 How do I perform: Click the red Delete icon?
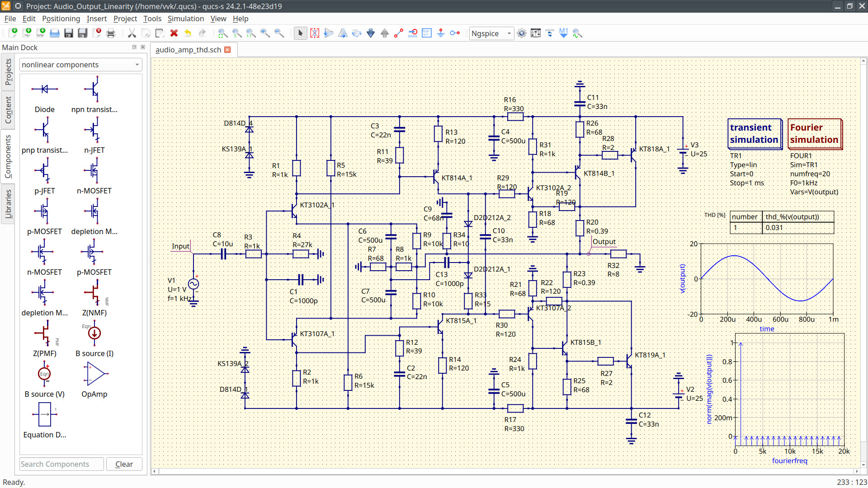click(x=174, y=33)
